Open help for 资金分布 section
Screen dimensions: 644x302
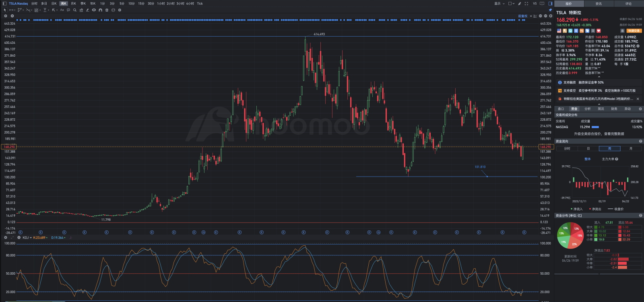[x=641, y=216]
